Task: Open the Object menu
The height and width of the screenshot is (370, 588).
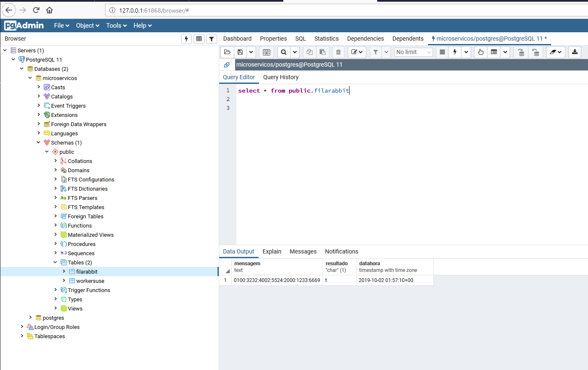Action: point(88,26)
